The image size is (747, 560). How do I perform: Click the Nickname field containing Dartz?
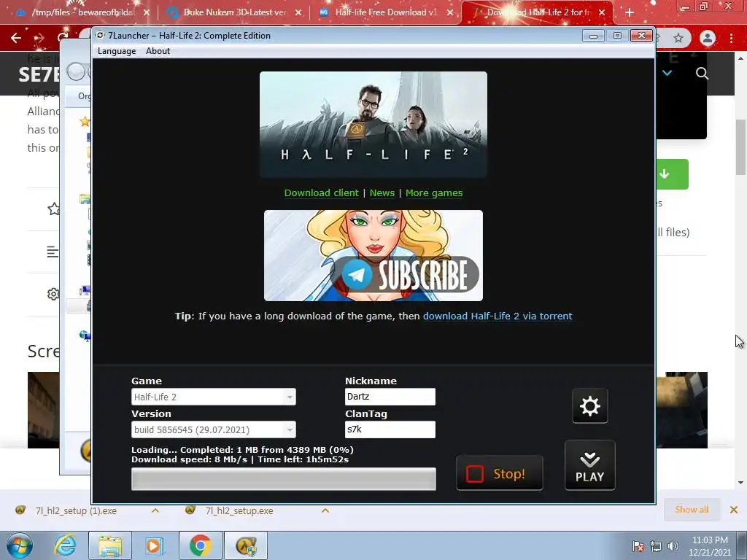click(x=390, y=397)
